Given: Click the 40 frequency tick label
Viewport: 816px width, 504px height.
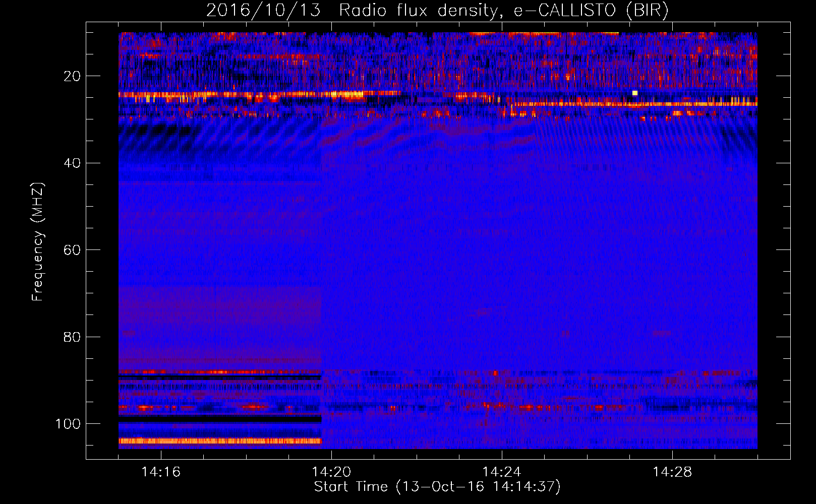Looking at the screenshot, I should [x=73, y=163].
